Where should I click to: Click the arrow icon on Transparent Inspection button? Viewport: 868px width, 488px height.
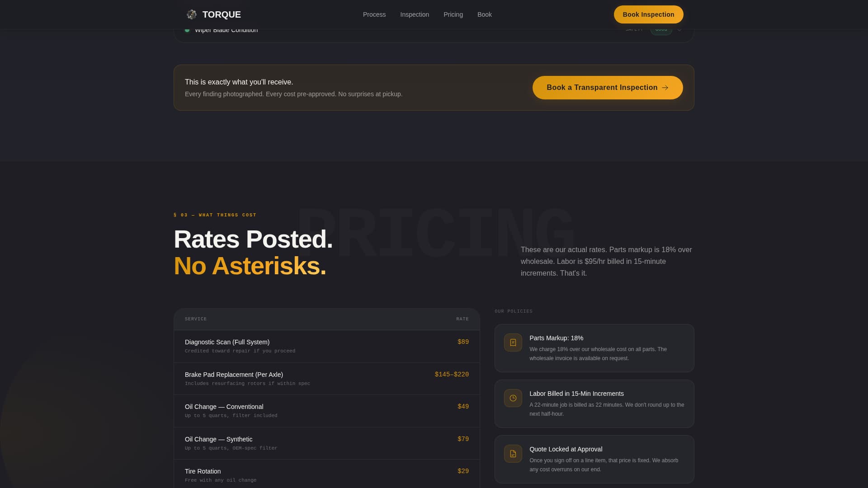665,88
